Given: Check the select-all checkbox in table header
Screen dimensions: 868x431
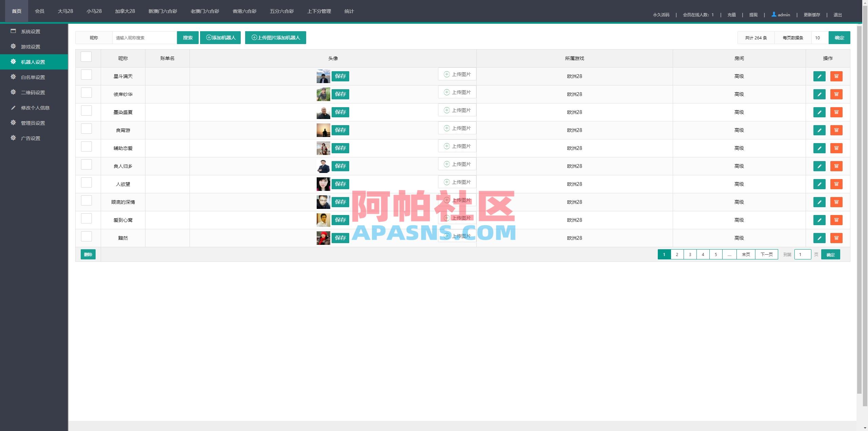Looking at the screenshot, I should [x=86, y=57].
